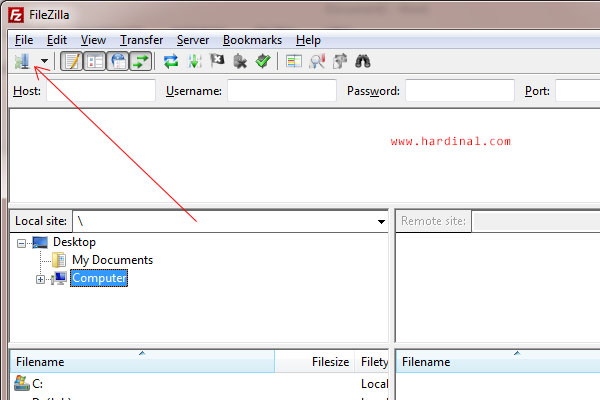Focus the Port input field
The height and width of the screenshot is (400, 600).
point(578,91)
